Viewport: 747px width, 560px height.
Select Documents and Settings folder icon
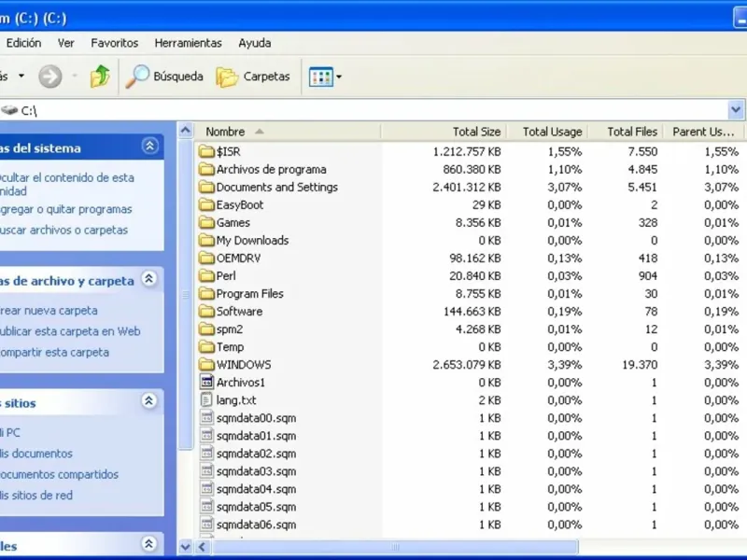click(x=206, y=187)
